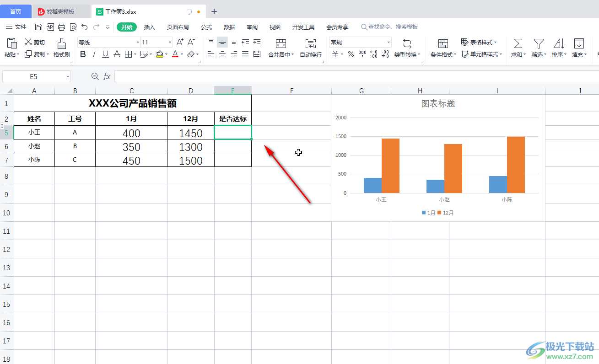This screenshot has height=364, width=599.
Task: Toggle Underline formatting
Action: (x=105, y=54)
